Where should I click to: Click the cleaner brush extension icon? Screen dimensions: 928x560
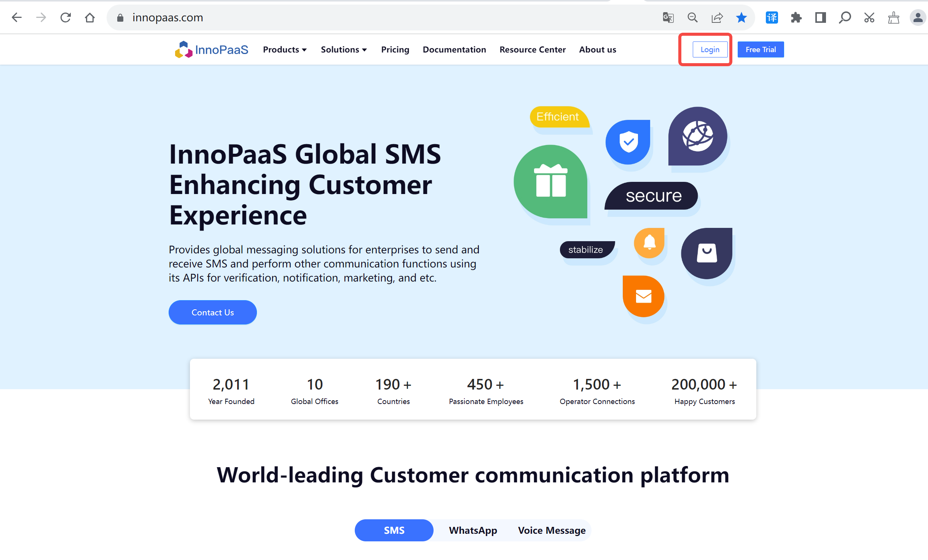pyautogui.click(x=894, y=17)
